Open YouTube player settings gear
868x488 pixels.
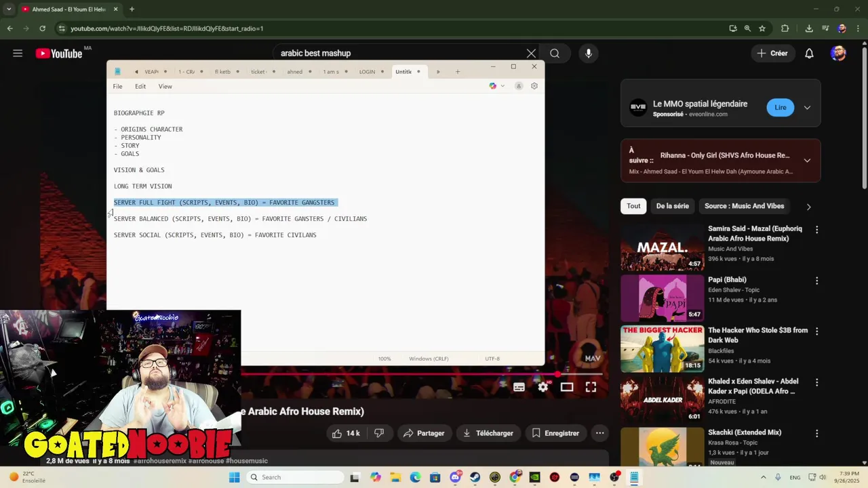click(542, 387)
